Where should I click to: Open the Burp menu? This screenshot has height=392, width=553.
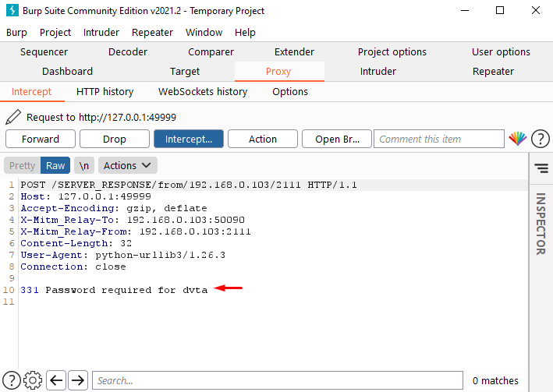[16, 33]
